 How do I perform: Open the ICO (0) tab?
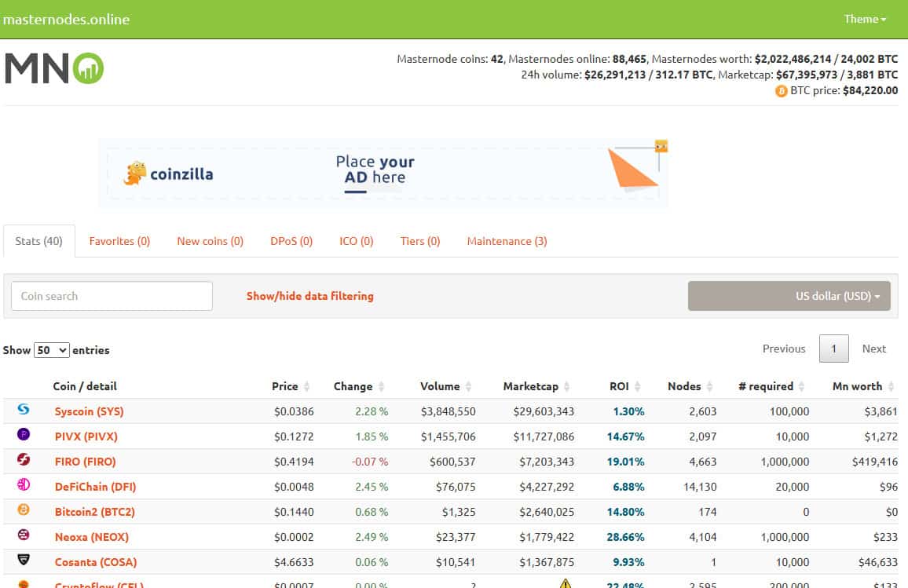pos(356,241)
